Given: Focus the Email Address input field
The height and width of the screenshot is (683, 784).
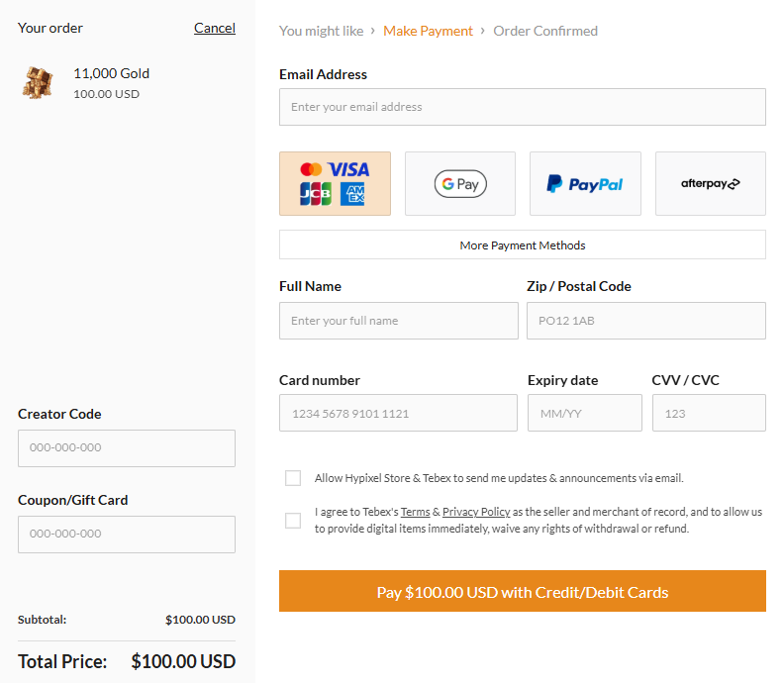Looking at the screenshot, I should point(522,107).
